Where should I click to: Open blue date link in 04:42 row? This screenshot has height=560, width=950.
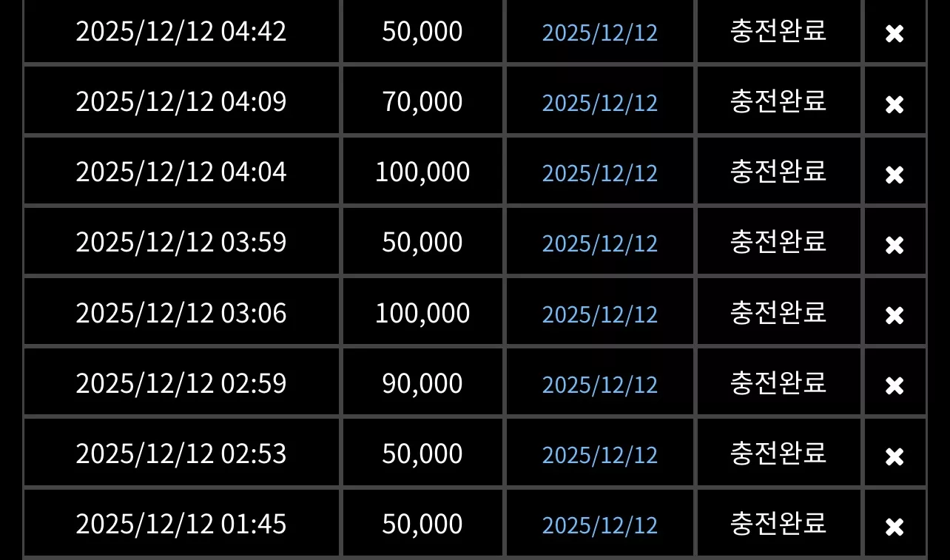point(600,33)
